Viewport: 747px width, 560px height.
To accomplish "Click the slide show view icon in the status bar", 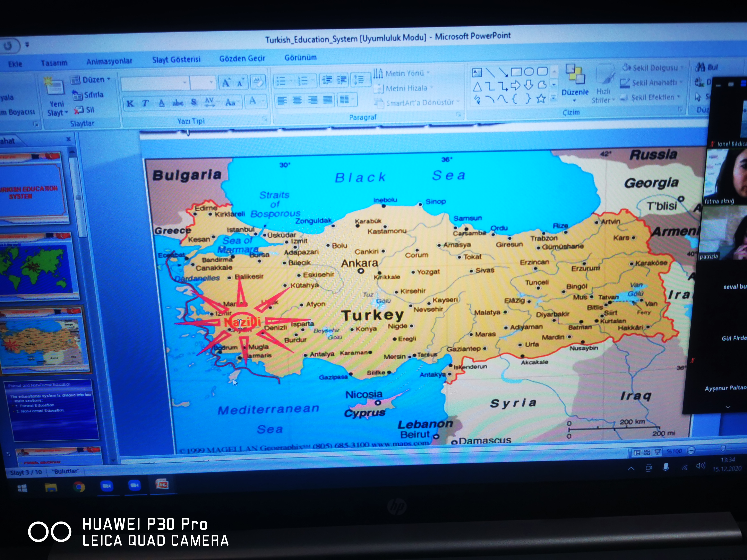I will (658, 452).
